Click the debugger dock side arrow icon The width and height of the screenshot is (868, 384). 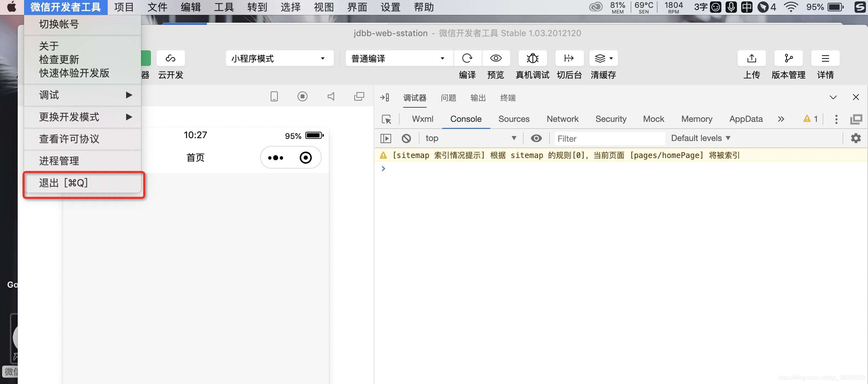click(384, 97)
